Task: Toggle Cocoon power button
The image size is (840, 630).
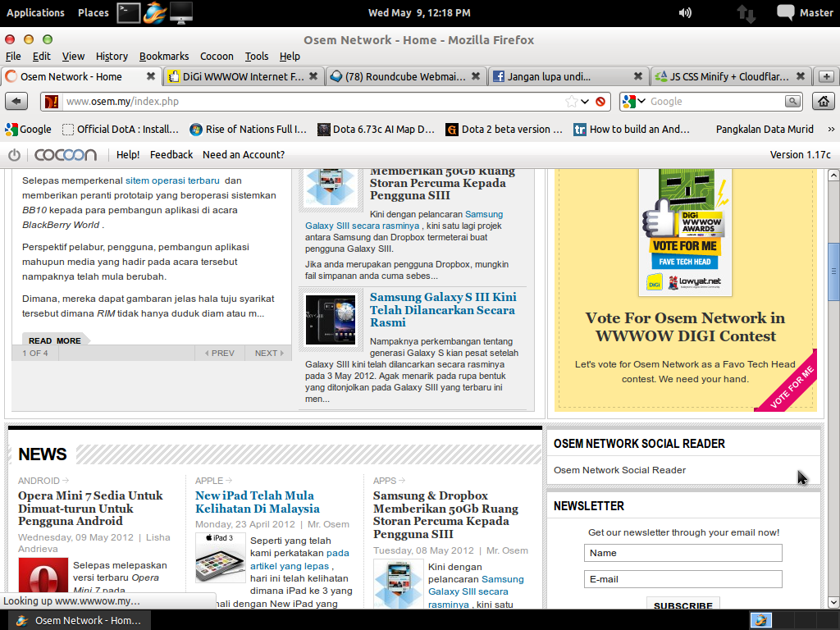Action: click(15, 155)
